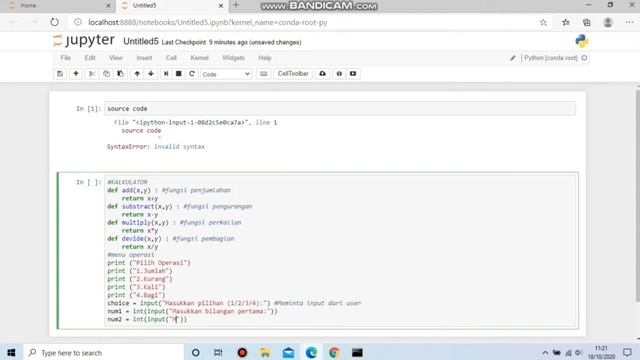640x360 pixels.
Task: Open the command palette keyboard icon
Action: [x=264, y=74]
